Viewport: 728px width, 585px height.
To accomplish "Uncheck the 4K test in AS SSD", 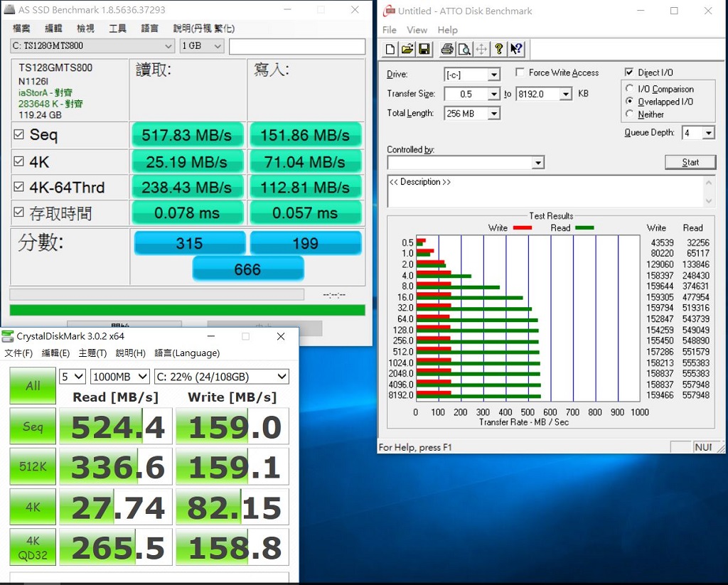I will 18,161.
